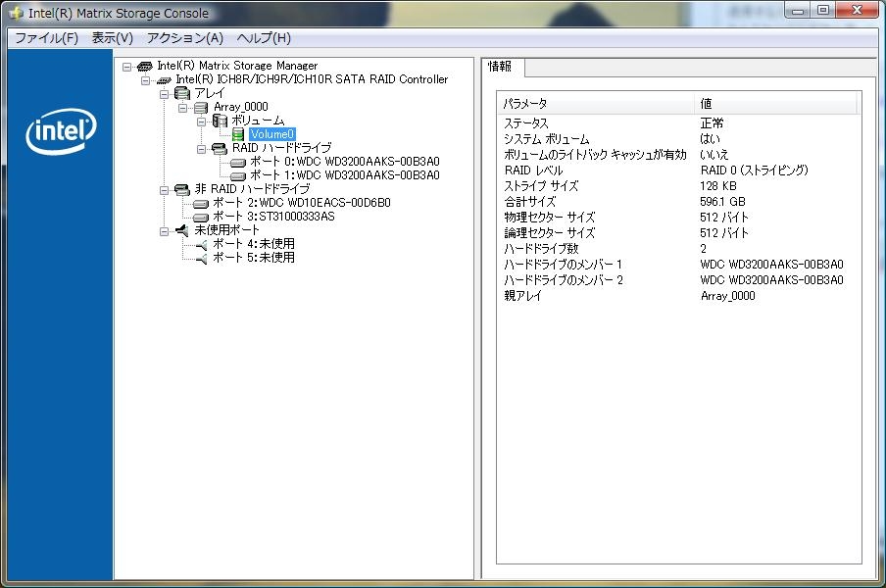886x588 pixels.
Task: Open the 表示(V) menu
Action: [113, 38]
